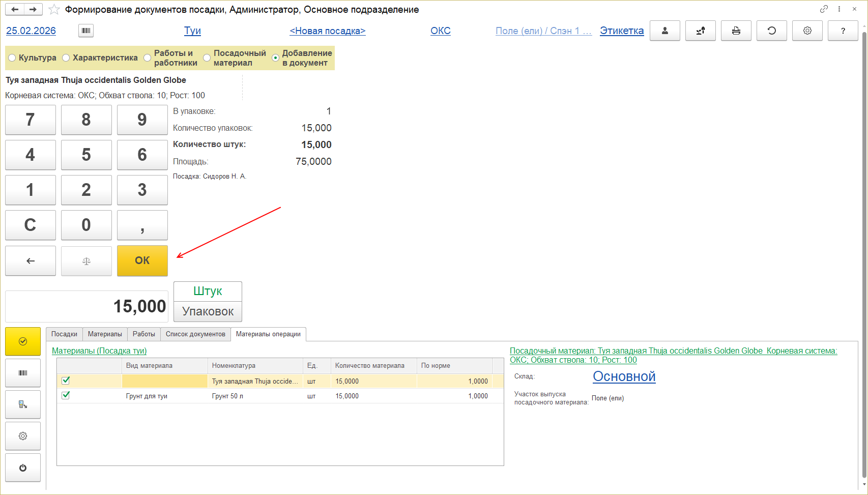Click the 'Основной' warehouse link
This screenshot has width=868, height=495.
(624, 376)
